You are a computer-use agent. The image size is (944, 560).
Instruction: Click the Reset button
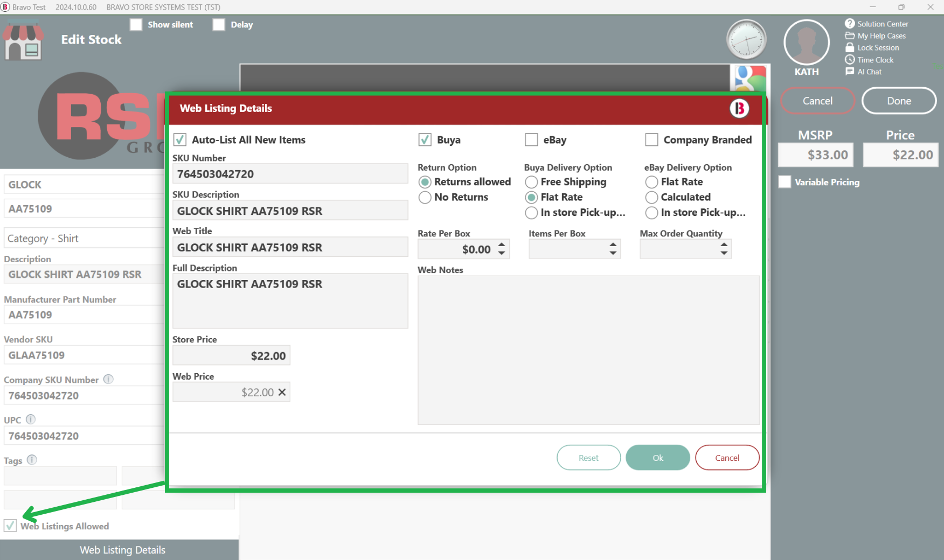tap(588, 458)
